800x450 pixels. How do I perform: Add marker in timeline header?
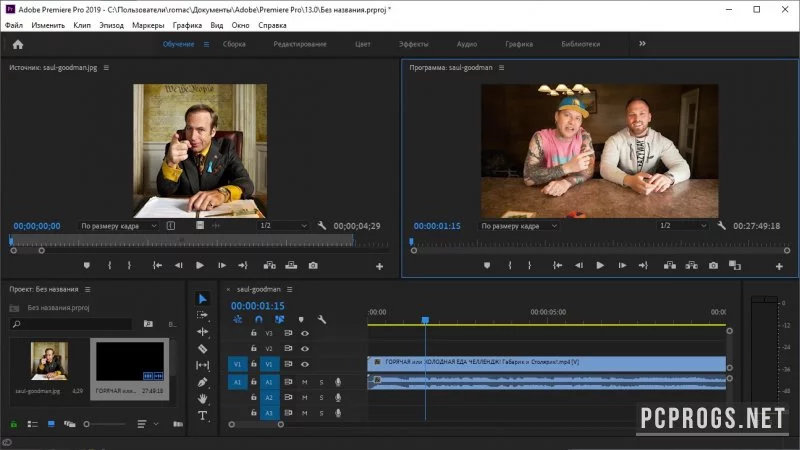(301, 320)
